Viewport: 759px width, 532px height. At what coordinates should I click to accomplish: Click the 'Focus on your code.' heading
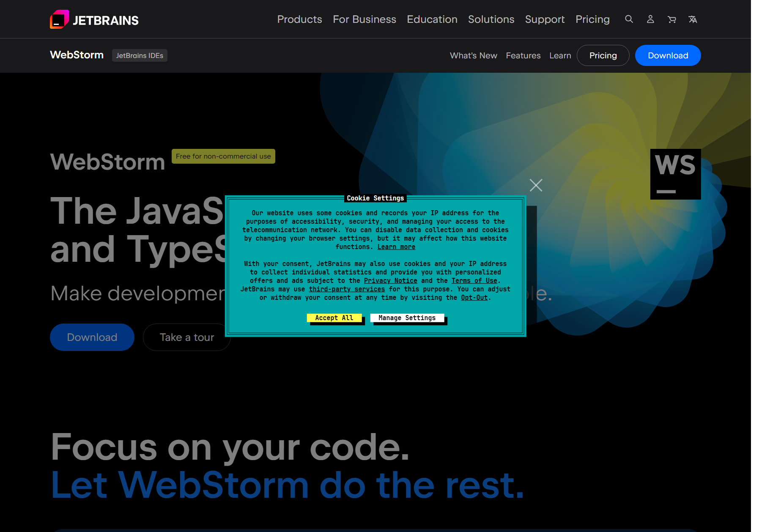pos(230,447)
